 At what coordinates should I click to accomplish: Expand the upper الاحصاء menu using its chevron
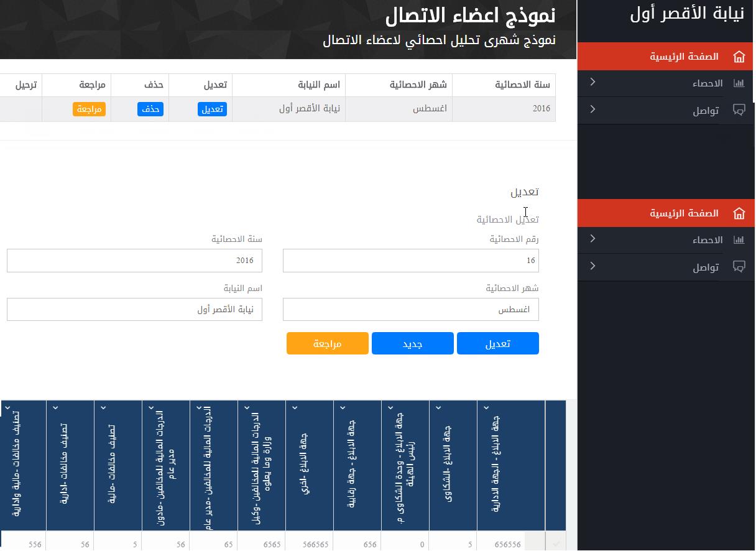tap(592, 82)
